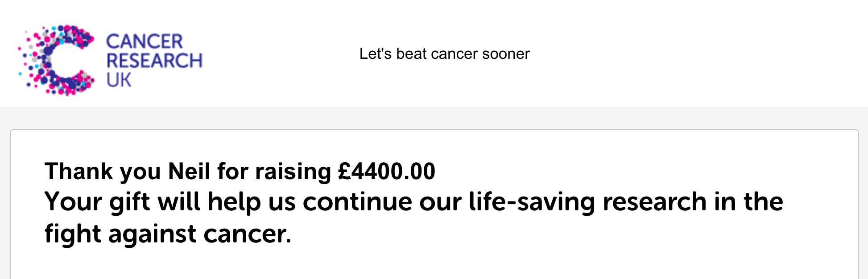868x279 pixels.
Task: Click the phrase "life-saving" in the message
Action: click(x=532, y=202)
